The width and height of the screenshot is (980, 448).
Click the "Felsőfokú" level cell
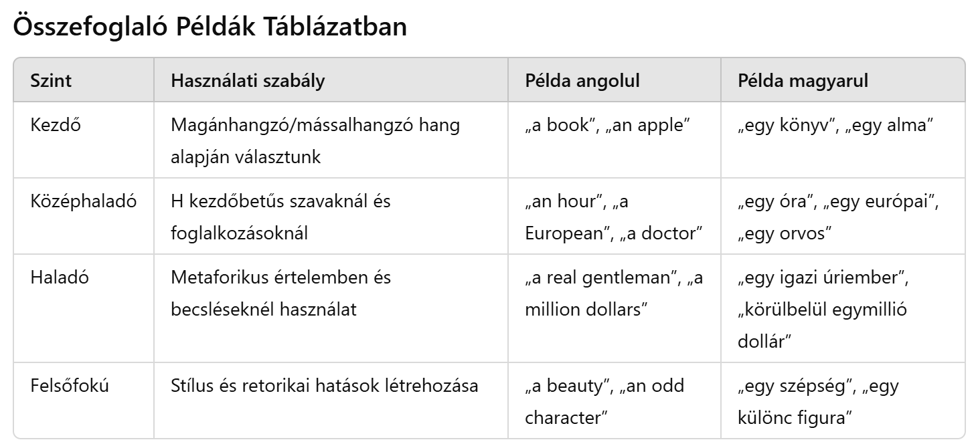click(70, 386)
